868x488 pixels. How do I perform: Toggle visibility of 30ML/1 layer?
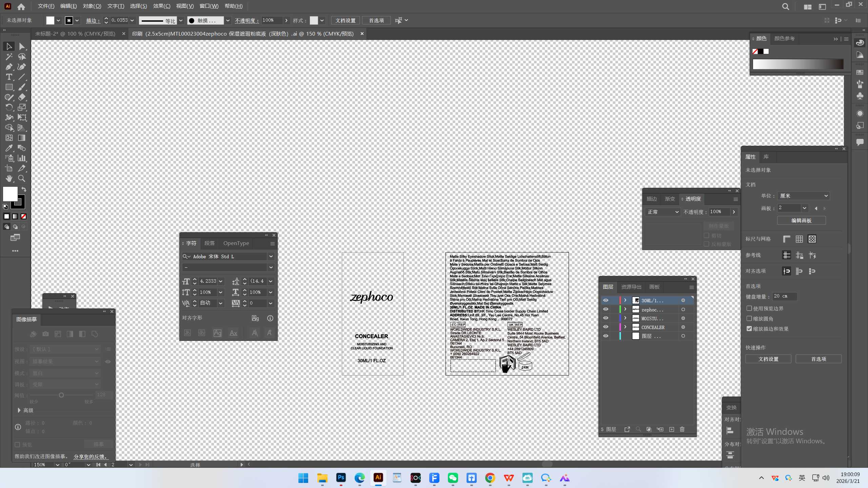[x=606, y=301]
